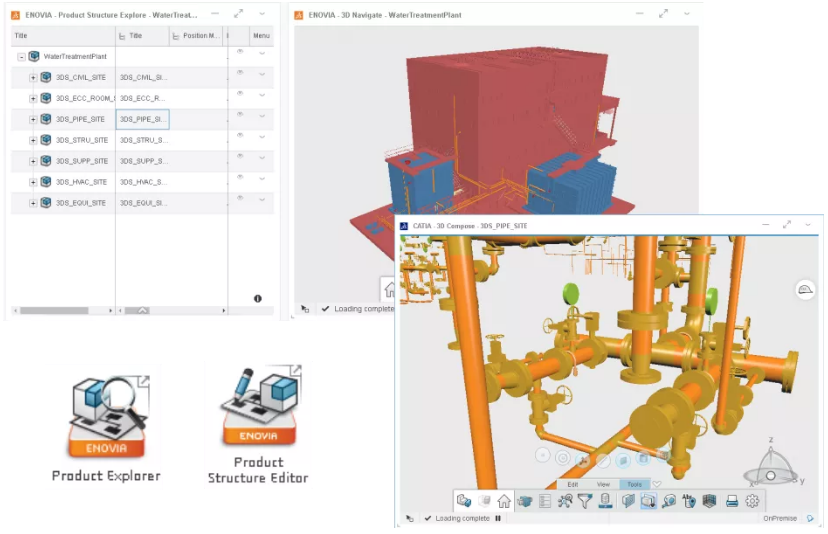Open the settings gear in CATIA toolbar
Screen dimensions: 828x534
pyautogui.click(x=752, y=501)
